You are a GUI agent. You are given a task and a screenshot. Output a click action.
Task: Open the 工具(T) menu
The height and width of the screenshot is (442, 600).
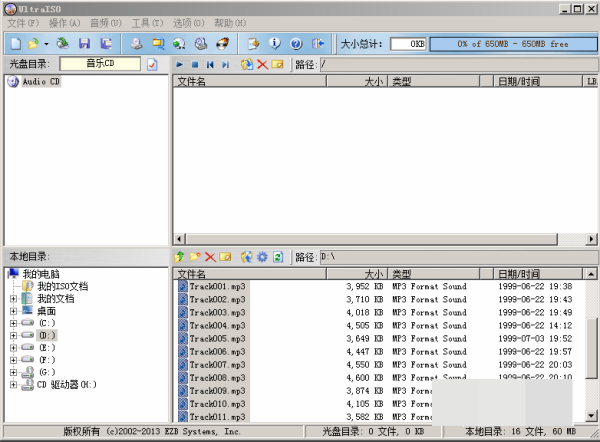point(147,23)
